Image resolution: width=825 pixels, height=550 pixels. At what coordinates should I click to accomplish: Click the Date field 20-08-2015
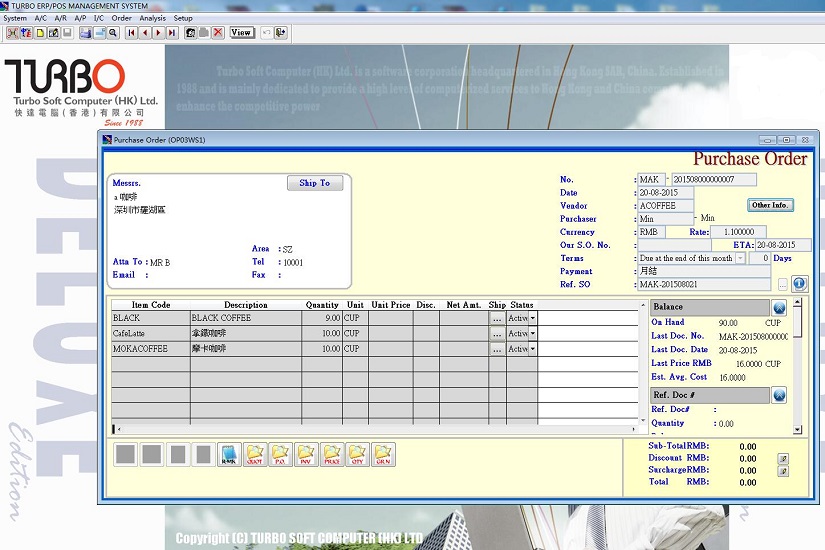point(666,193)
